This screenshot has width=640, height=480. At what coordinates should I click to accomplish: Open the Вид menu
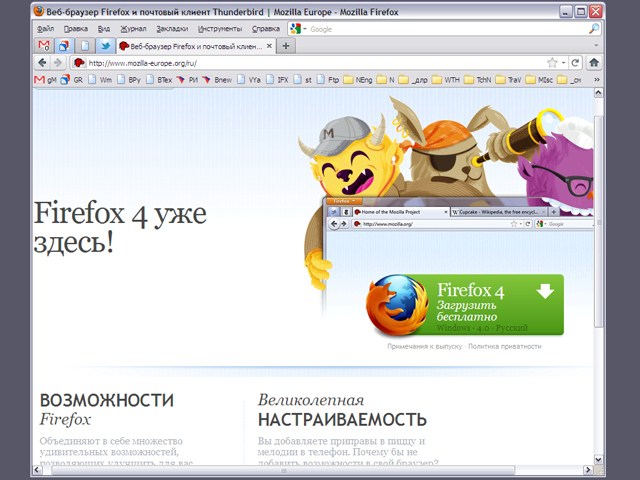pos(104,29)
